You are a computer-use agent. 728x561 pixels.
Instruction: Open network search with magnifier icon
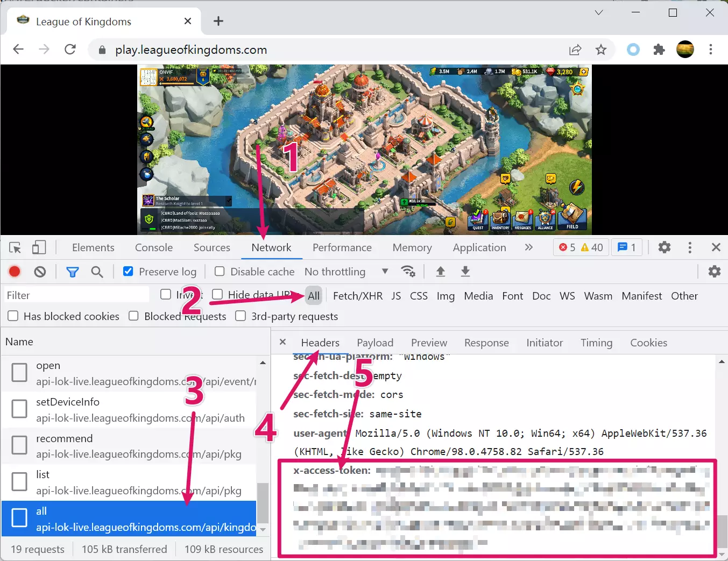point(97,272)
